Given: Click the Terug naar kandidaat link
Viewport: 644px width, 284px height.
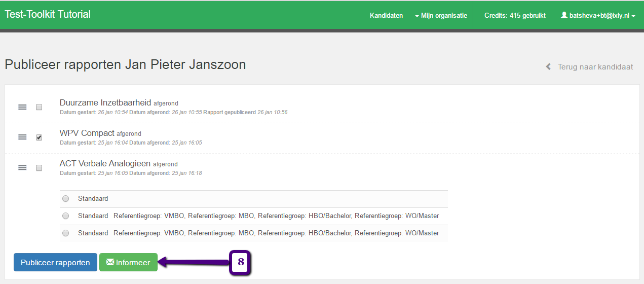Looking at the screenshot, I should [589, 67].
